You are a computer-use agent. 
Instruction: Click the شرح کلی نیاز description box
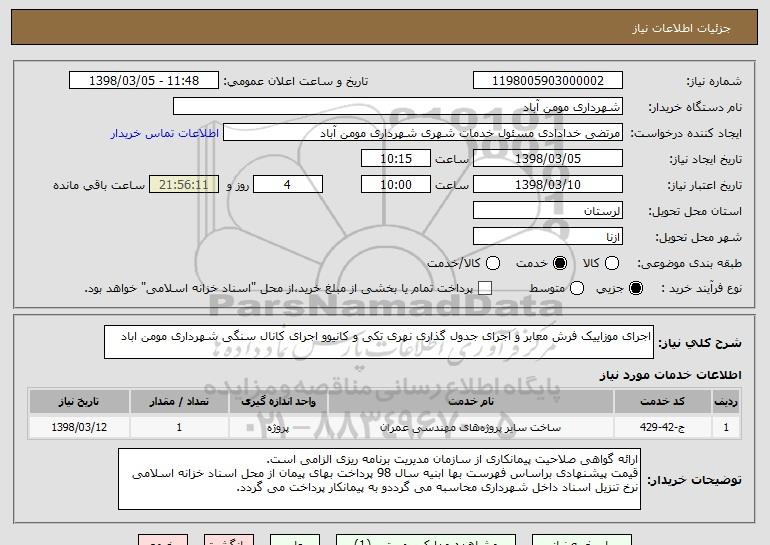point(379,342)
